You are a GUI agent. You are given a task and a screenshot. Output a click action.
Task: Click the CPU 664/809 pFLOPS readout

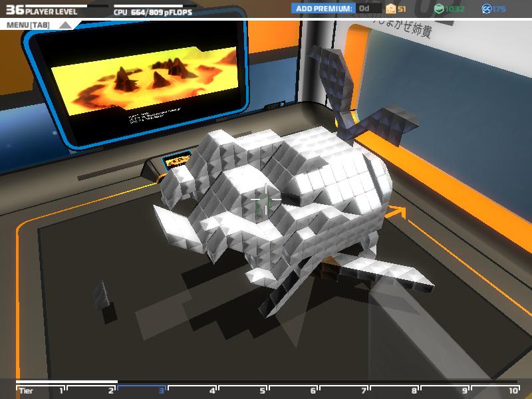pos(153,13)
